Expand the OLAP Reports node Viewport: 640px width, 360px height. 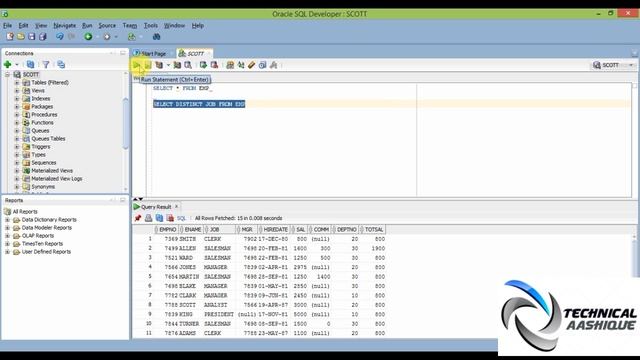click(x=7, y=236)
